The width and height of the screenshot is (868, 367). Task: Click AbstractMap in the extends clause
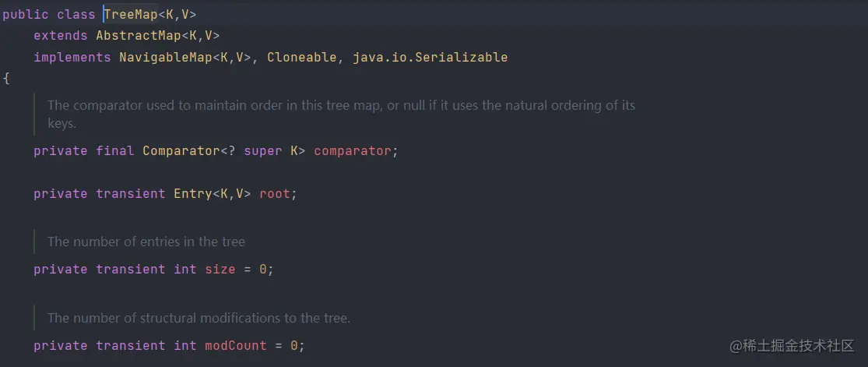139,36
